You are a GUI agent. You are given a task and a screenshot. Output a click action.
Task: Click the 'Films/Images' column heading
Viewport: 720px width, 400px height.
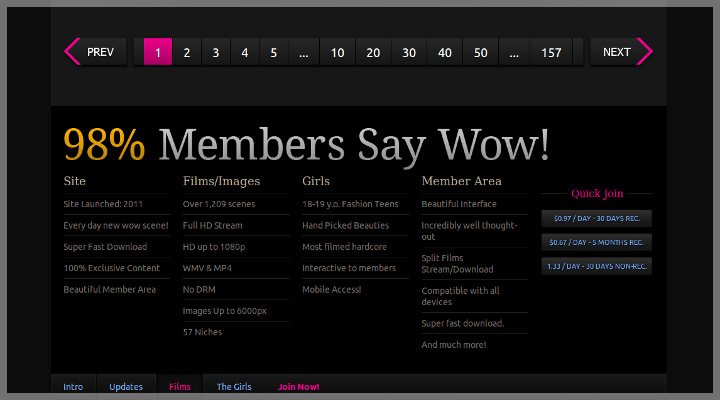(221, 181)
